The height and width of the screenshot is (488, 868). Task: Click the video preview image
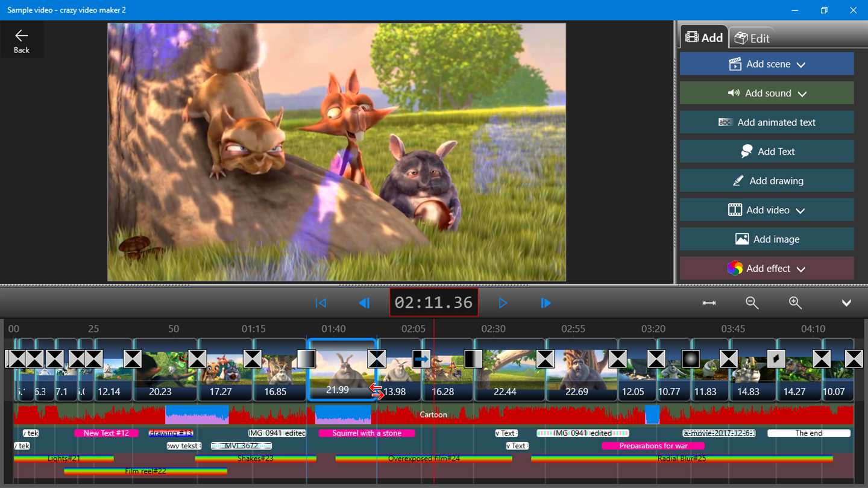click(336, 152)
